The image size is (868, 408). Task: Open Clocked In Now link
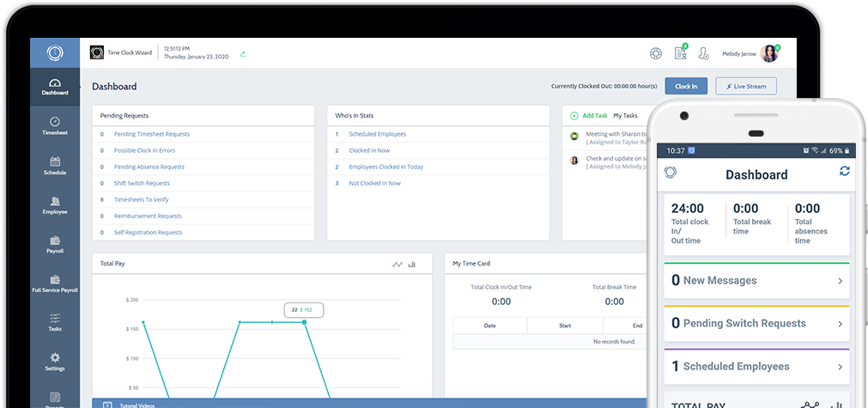369,150
